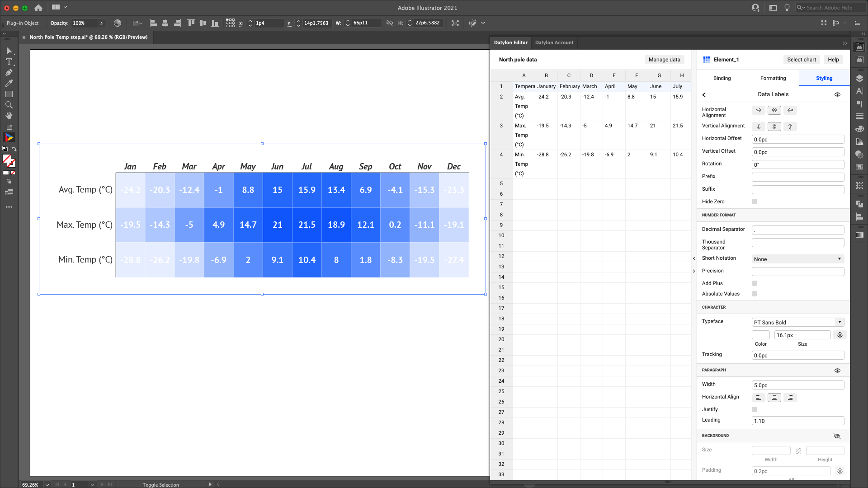Enable the Add Plus number format option

pyautogui.click(x=754, y=283)
